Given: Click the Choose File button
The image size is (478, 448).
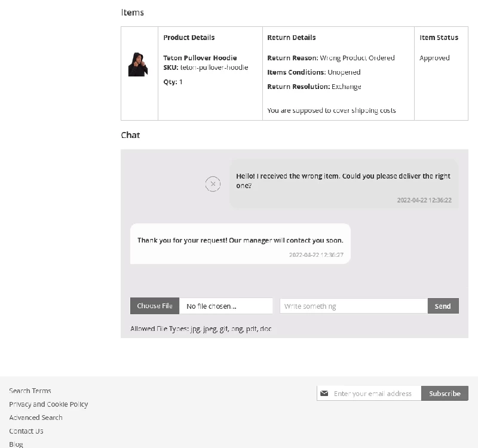Looking at the screenshot, I should [155, 306].
